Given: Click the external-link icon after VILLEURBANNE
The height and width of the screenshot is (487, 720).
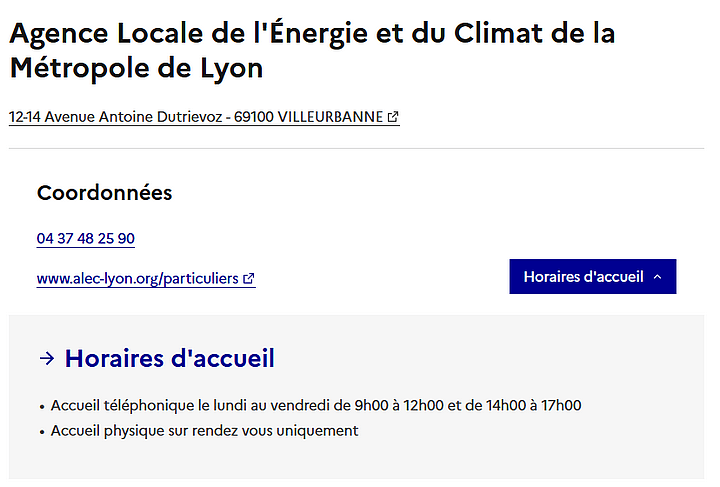Looking at the screenshot, I should click(393, 117).
